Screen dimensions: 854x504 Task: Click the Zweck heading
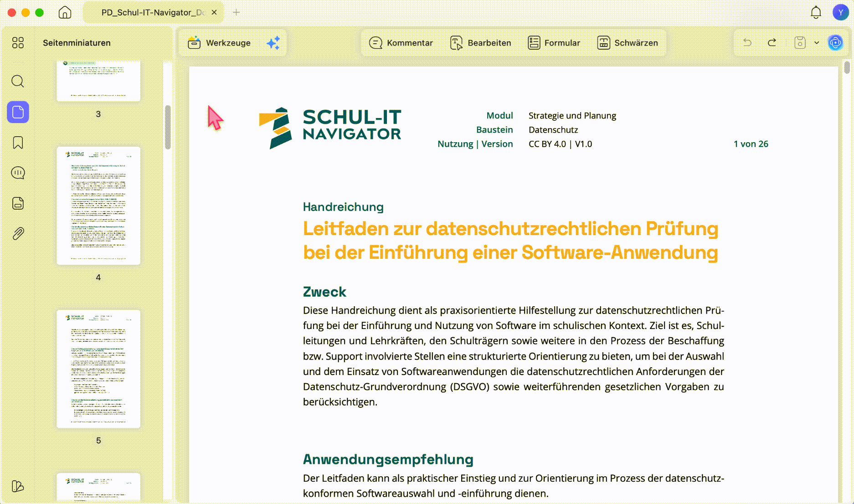tap(324, 292)
